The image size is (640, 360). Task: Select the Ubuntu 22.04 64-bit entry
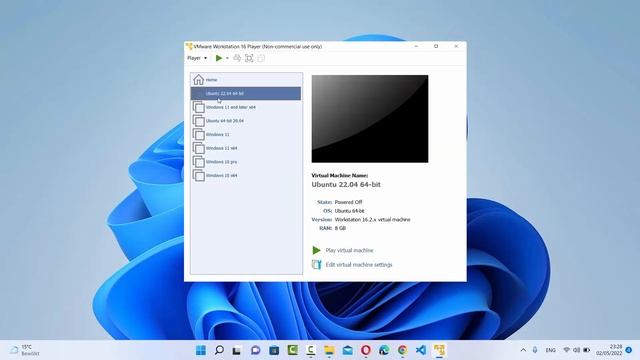coord(246,93)
